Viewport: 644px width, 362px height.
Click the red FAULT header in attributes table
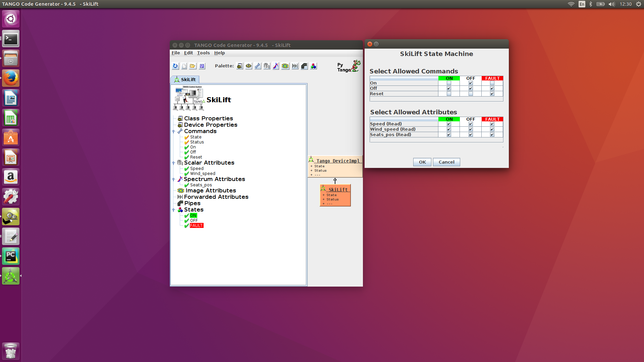pyautogui.click(x=492, y=119)
